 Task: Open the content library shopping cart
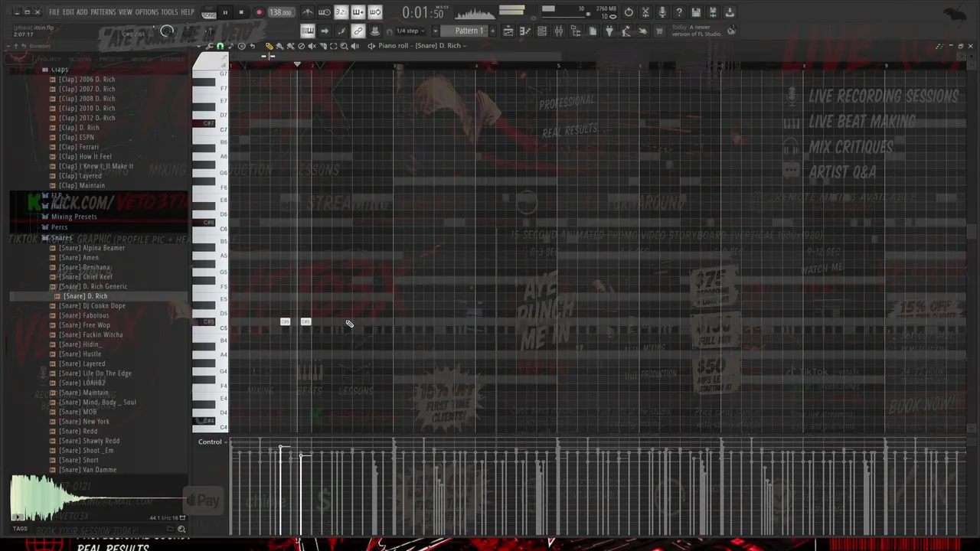pos(660,31)
